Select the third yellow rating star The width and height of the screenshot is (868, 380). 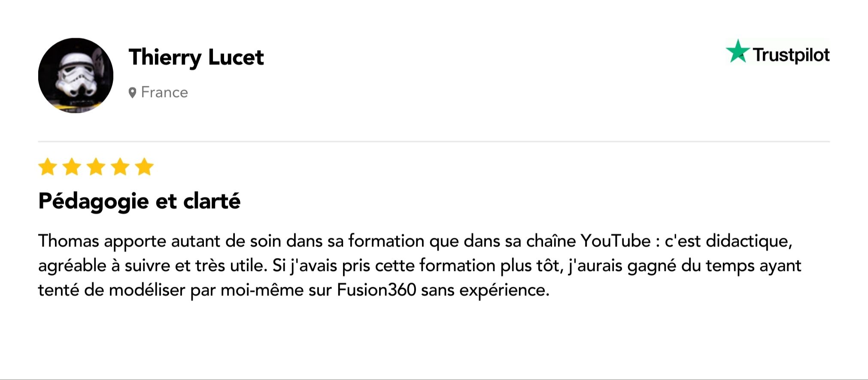tap(96, 167)
